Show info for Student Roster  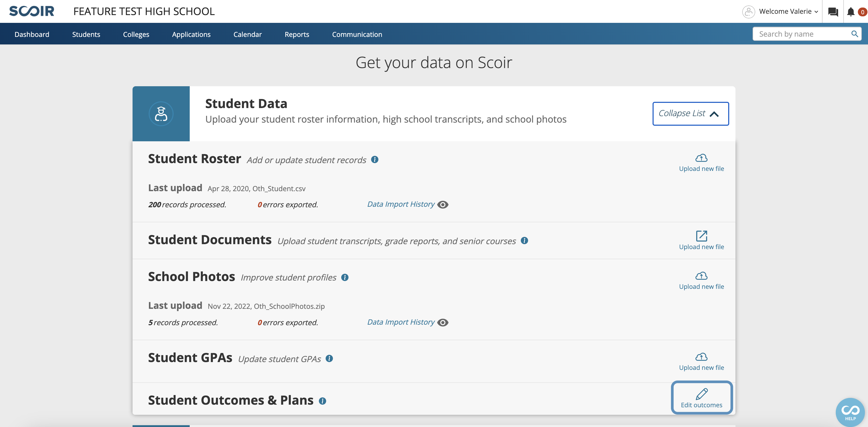[x=375, y=160]
